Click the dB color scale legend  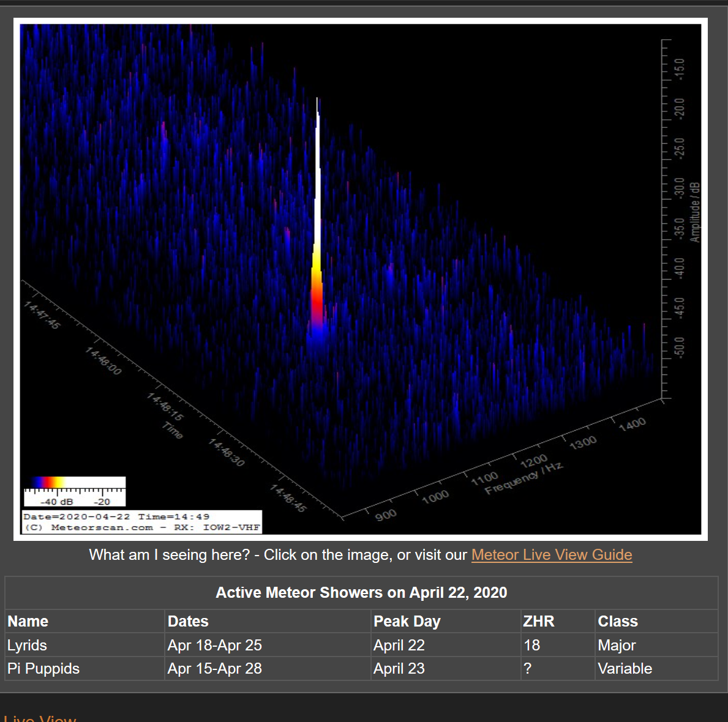[x=74, y=491]
